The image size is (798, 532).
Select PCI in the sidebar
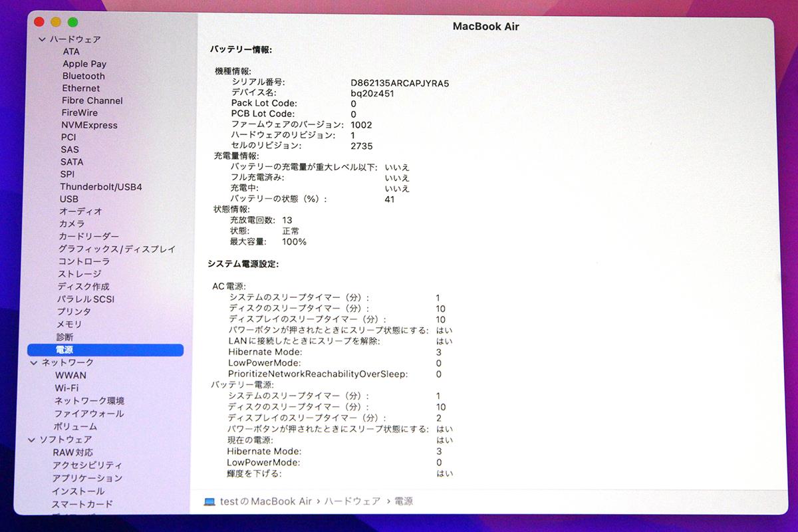(68, 137)
